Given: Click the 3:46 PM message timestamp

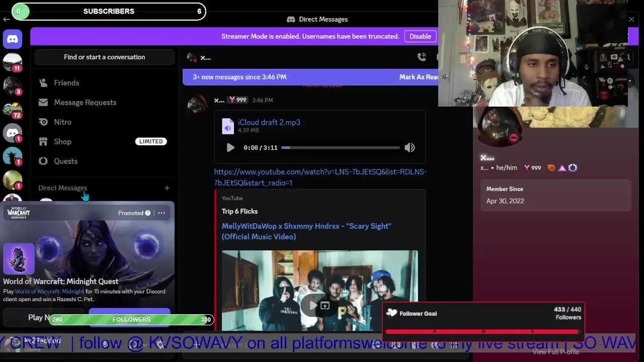Looking at the screenshot, I should pyautogui.click(x=262, y=101).
